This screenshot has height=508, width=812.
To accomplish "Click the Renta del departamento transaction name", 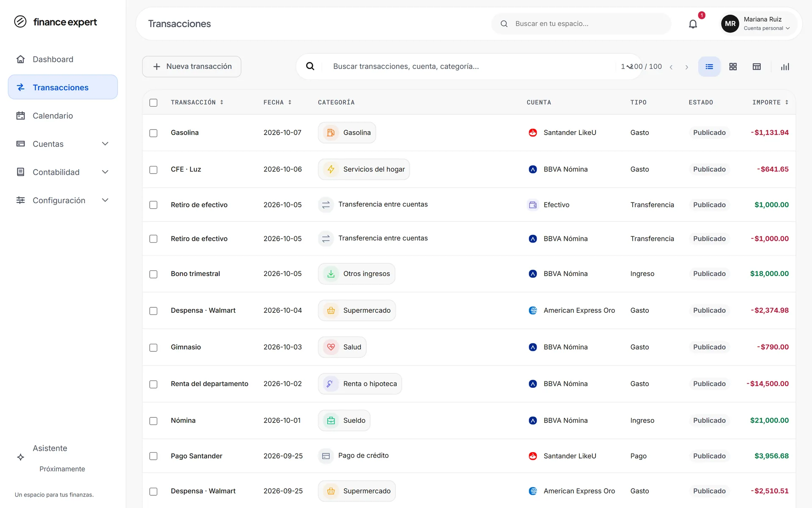I will point(209,384).
